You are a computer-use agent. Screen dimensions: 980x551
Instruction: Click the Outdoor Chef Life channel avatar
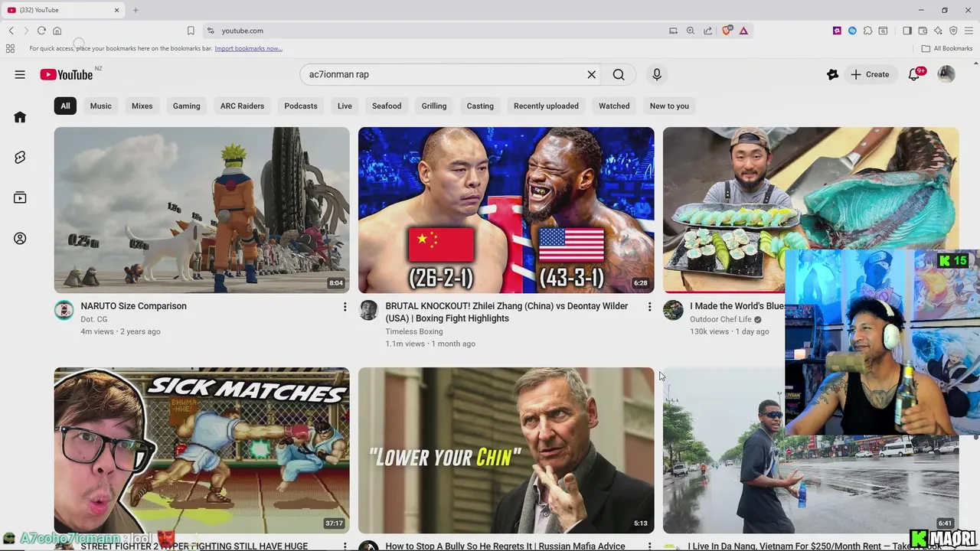[673, 310]
